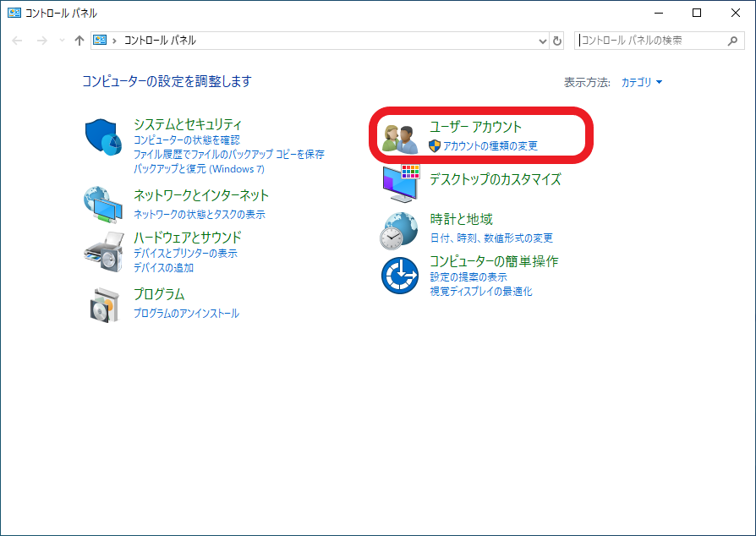This screenshot has width=756, height=536.
Task: Open the 時計と地域 category heading
Action: coord(462,219)
